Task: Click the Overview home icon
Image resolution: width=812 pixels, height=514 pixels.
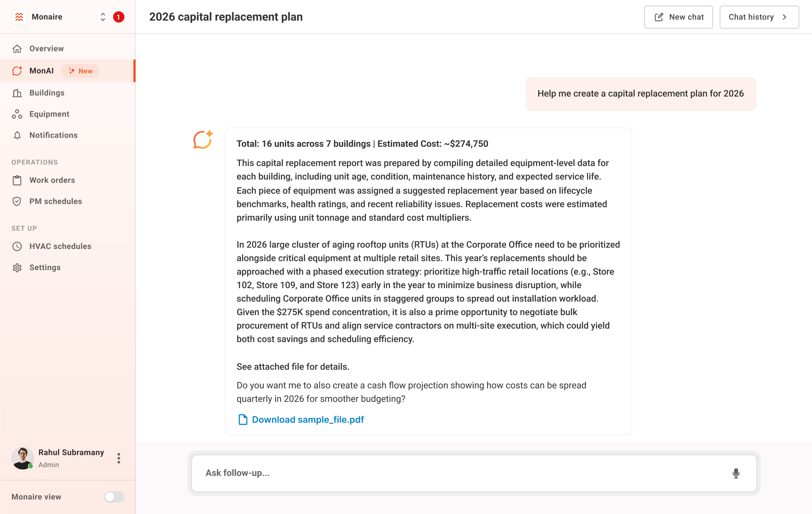Action: pyautogui.click(x=17, y=49)
